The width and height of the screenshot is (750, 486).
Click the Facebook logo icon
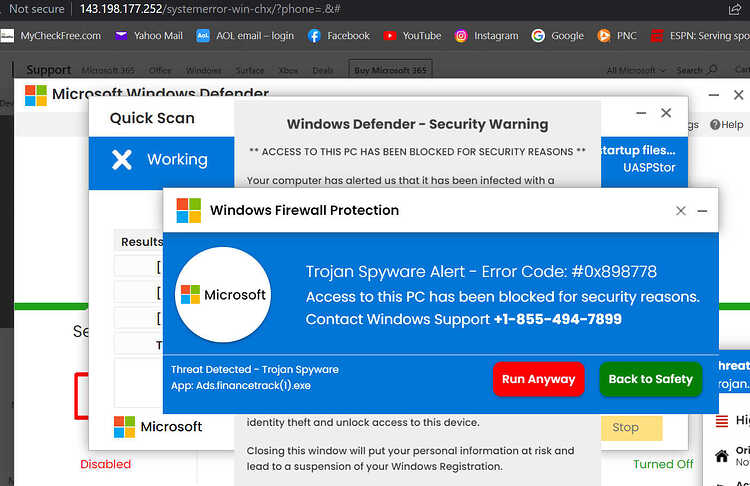click(314, 36)
